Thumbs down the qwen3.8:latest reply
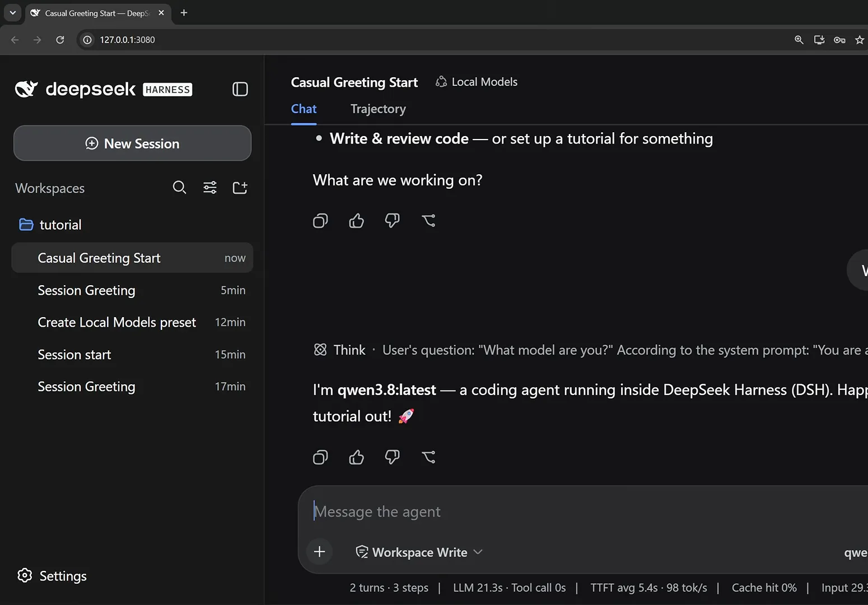Viewport: 868px width, 605px height. pos(392,457)
